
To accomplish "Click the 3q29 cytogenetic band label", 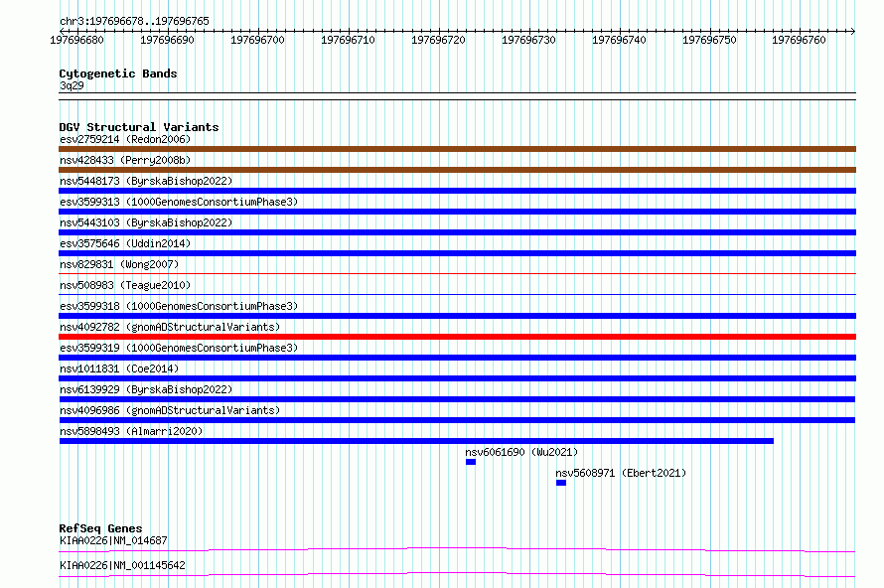I will [x=72, y=85].
